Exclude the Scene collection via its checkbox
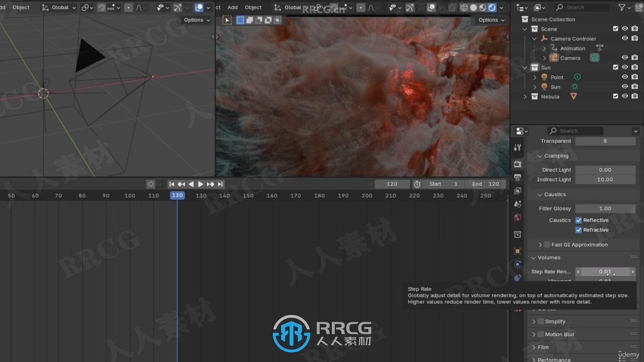Screen dimensions: 644x362 tap(615, 29)
